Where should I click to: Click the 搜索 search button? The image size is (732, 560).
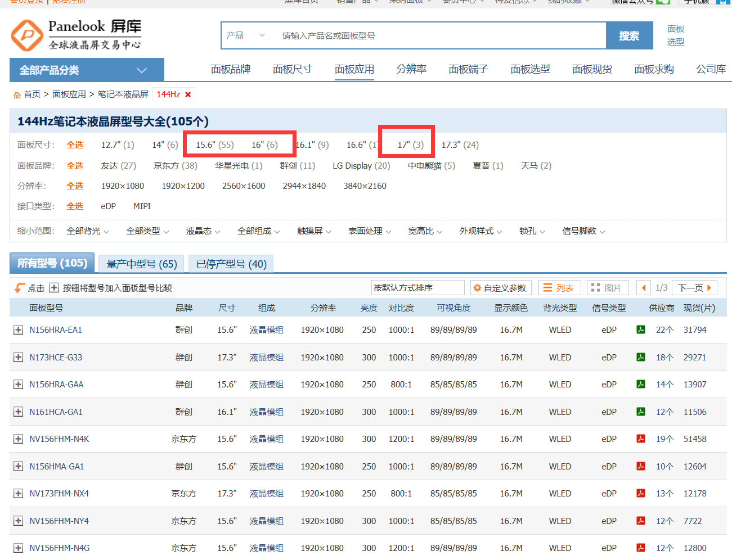(630, 35)
